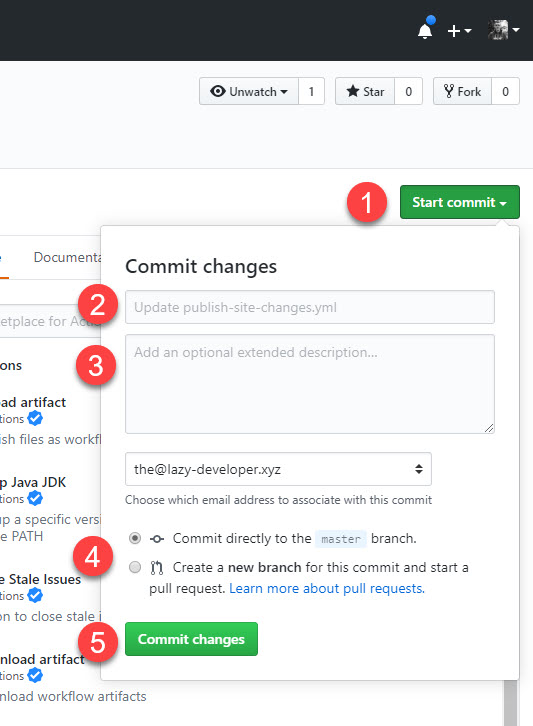Screen dimensions: 533x726
Task: Click the verified badge under Java JDK
Action: [35, 499]
